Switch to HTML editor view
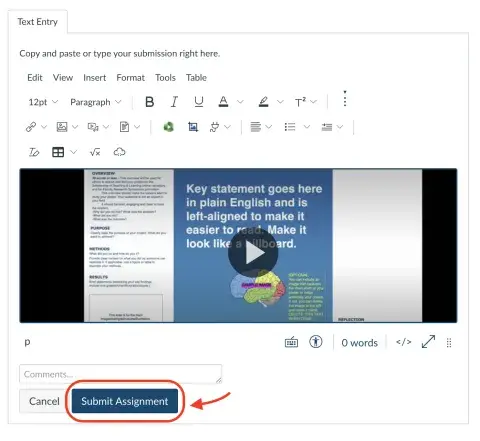 click(403, 342)
